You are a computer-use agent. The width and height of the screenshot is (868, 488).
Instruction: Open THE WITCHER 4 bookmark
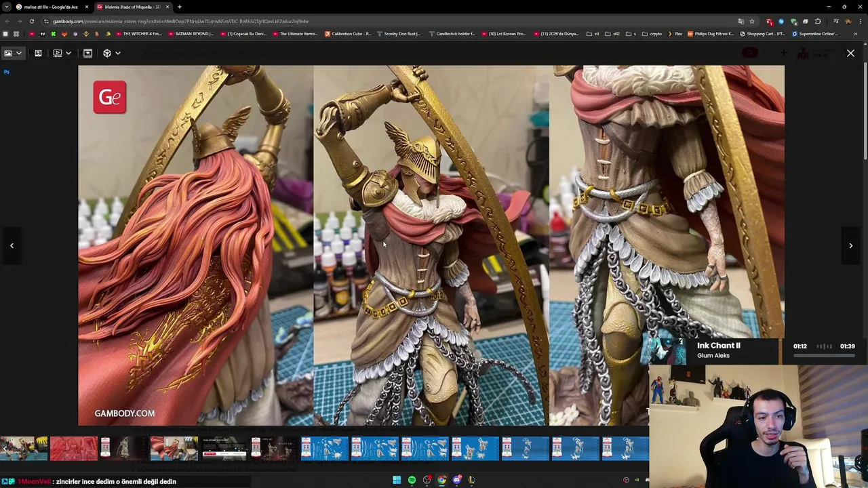[x=139, y=34]
